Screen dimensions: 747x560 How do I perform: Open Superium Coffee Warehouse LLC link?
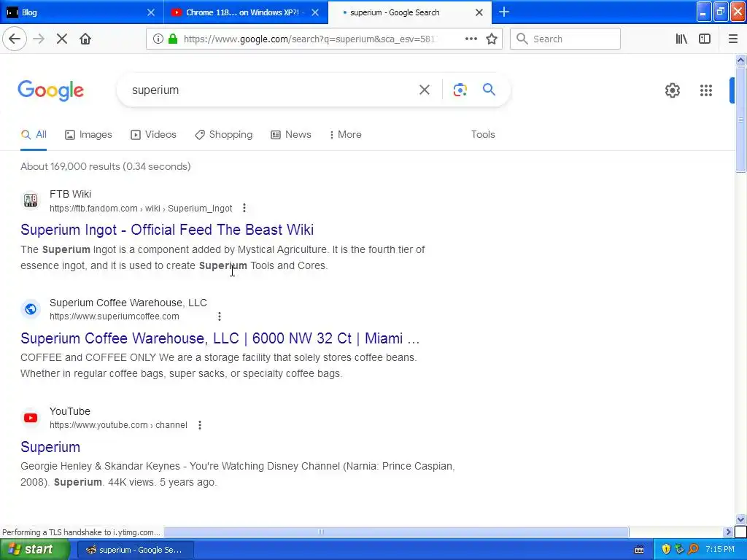point(220,338)
